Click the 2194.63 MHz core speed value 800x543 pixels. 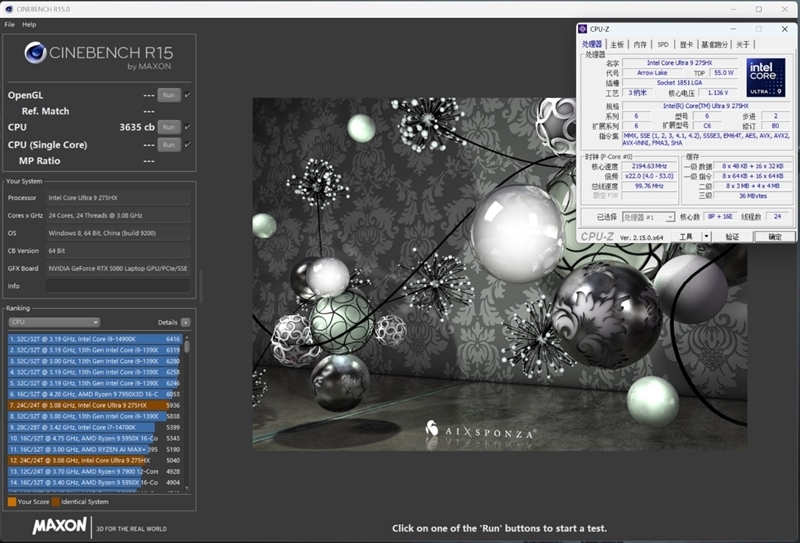[649, 166]
